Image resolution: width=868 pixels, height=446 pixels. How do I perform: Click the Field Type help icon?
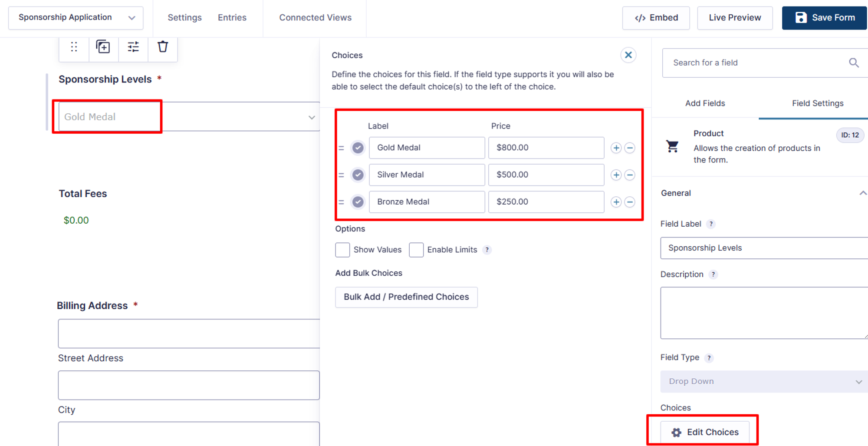click(x=709, y=358)
